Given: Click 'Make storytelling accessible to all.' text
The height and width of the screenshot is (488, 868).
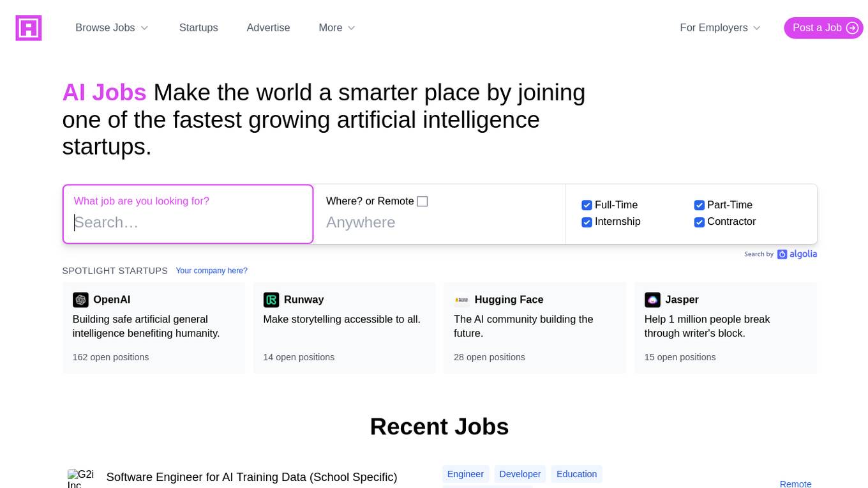Looking at the screenshot, I should [341, 319].
